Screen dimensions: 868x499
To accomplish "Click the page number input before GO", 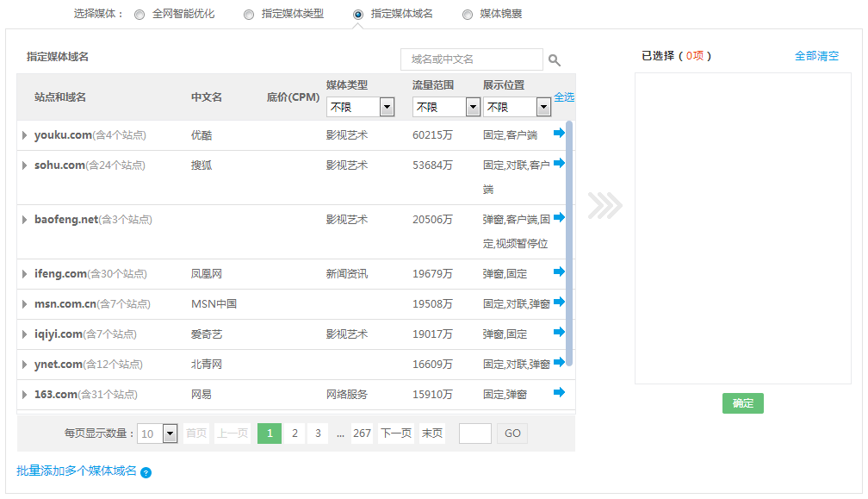I will pos(474,433).
